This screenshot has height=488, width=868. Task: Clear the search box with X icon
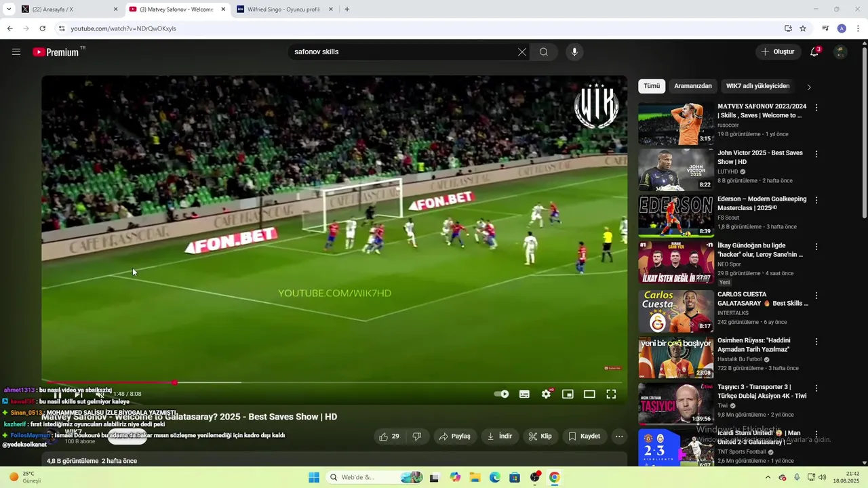coord(522,52)
